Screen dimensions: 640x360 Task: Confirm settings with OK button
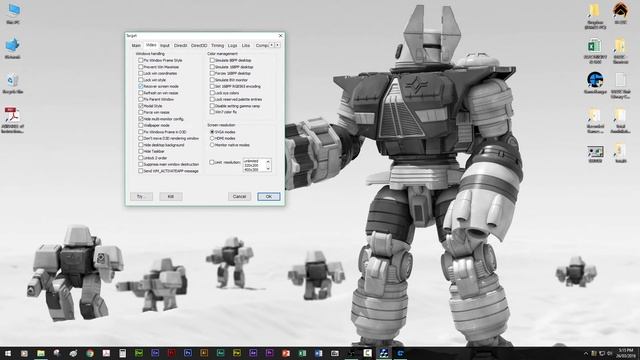pyautogui.click(x=269, y=196)
